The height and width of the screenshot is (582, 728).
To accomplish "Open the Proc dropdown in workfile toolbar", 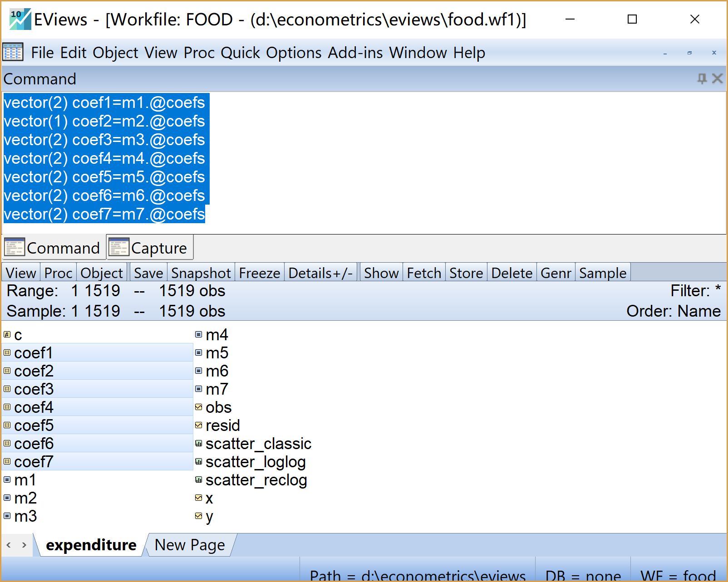I will tap(58, 273).
